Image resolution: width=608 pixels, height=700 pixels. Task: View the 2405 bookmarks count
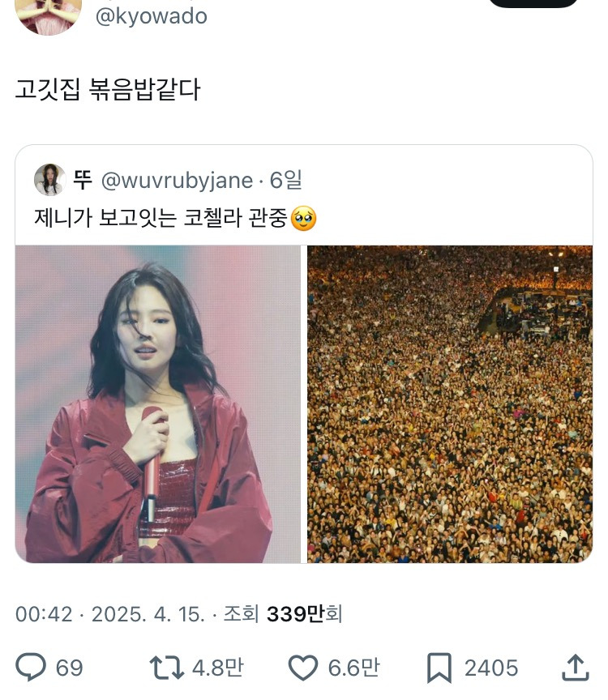(x=491, y=668)
